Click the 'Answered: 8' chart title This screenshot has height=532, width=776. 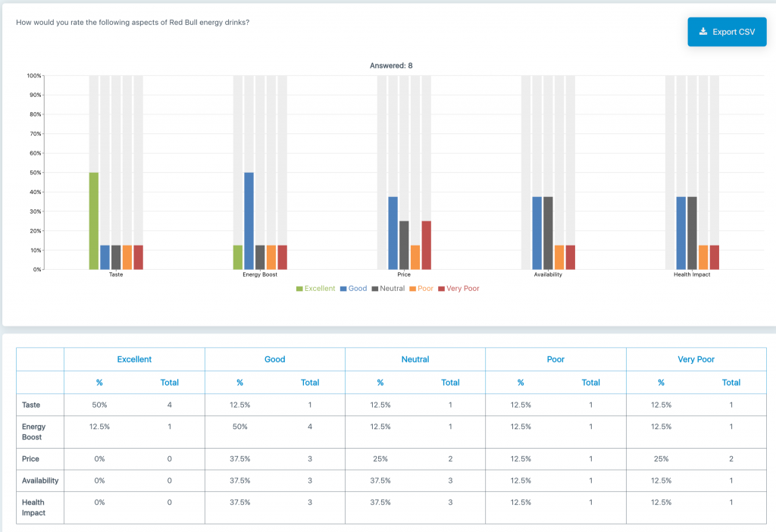(x=391, y=66)
